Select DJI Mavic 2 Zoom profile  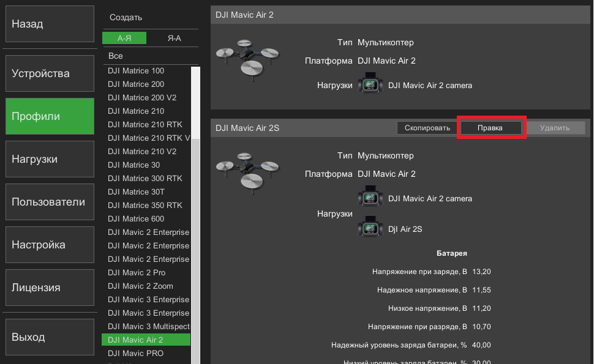146,286
